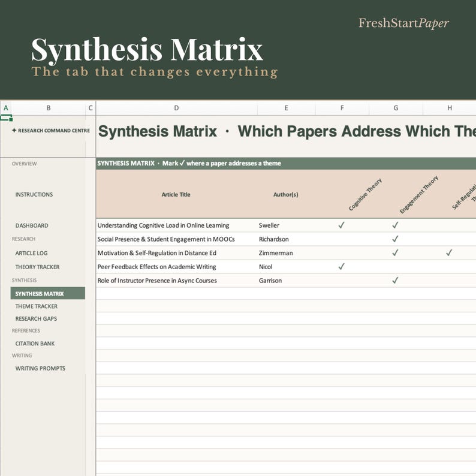Click Research Command Centre header
The width and height of the screenshot is (476, 476).
click(x=54, y=131)
